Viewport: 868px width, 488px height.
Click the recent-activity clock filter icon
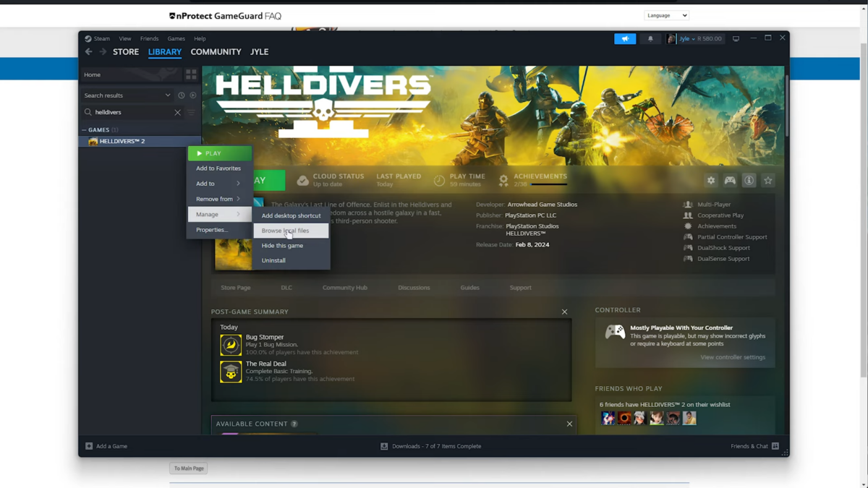182,95
